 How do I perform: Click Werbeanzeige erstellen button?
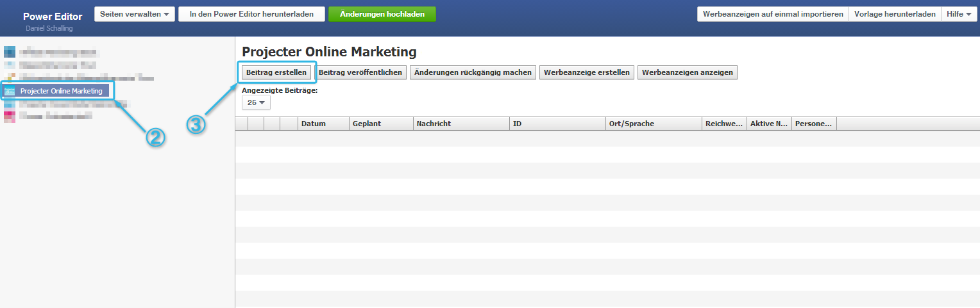tap(587, 72)
